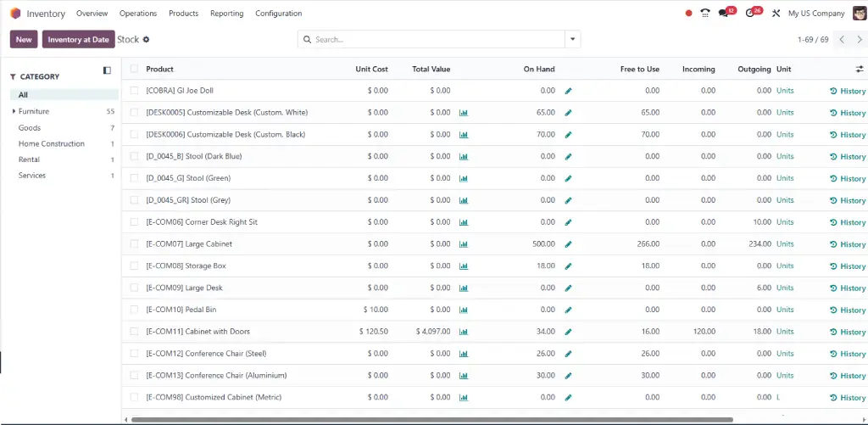This screenshot has width=868, height=425.
Task: Open the optional columns adjust icon
Action: coord(860,70)
